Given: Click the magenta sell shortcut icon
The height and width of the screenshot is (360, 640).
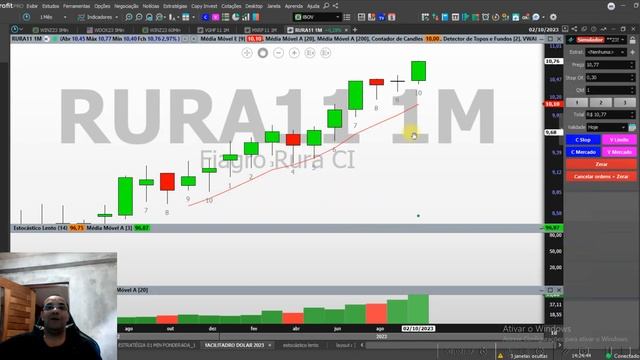Looking at the screenshot, I should tap(215, 17).
